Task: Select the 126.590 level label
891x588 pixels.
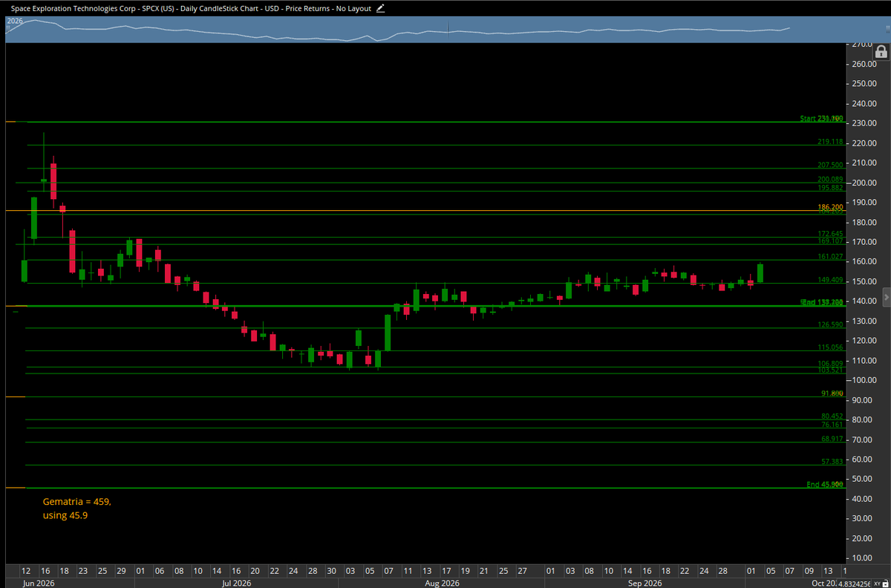Action: tap(829, 324)
